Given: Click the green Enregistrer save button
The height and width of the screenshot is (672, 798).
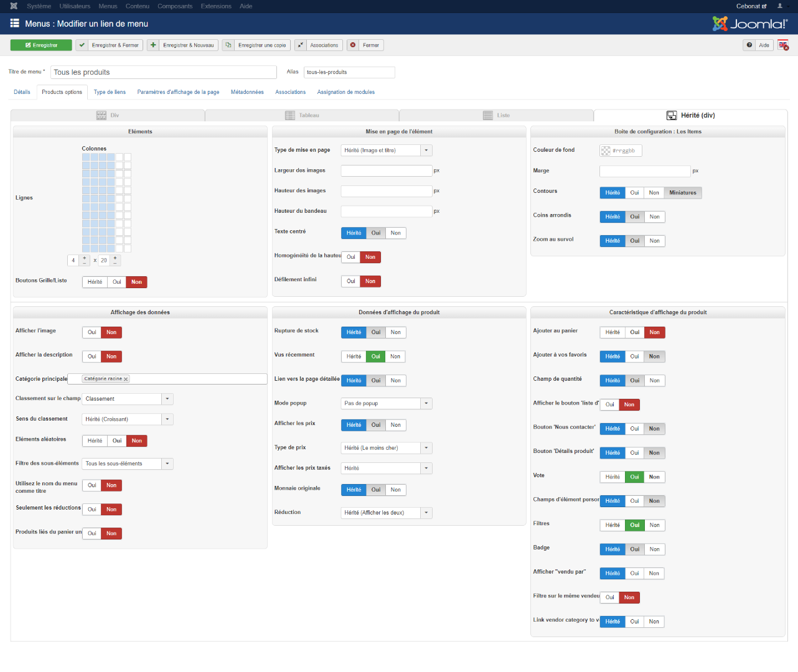Looking at the screenshot, I should pyautogui.click(x=41, y=45).
